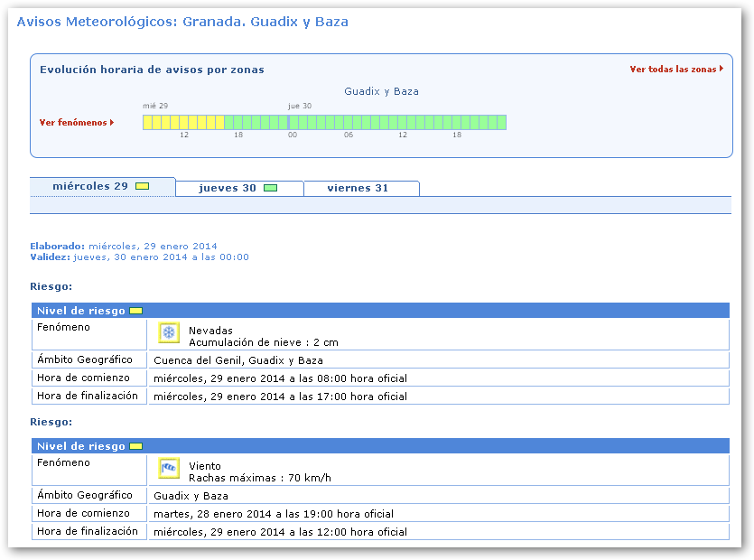Click first yellow cell in hourly timeline

click(147, 122)
